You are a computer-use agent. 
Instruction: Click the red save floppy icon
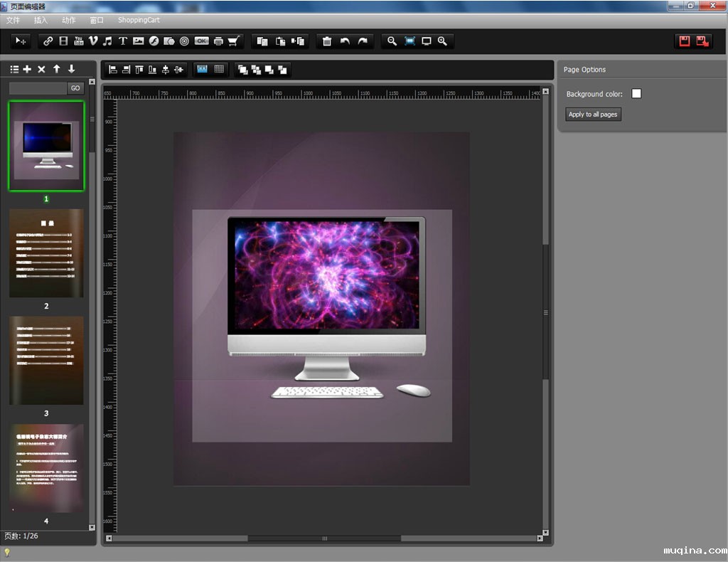click(685, 41)
